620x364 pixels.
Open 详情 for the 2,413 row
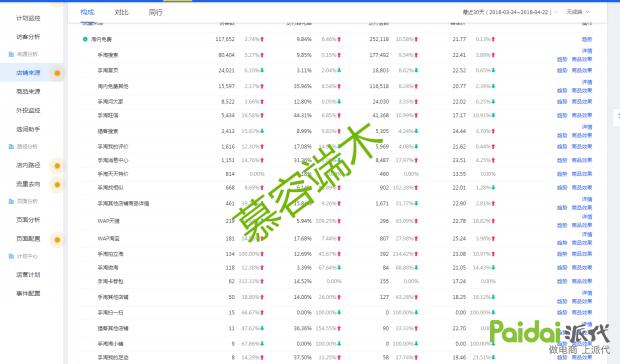[x=587, y=127]
